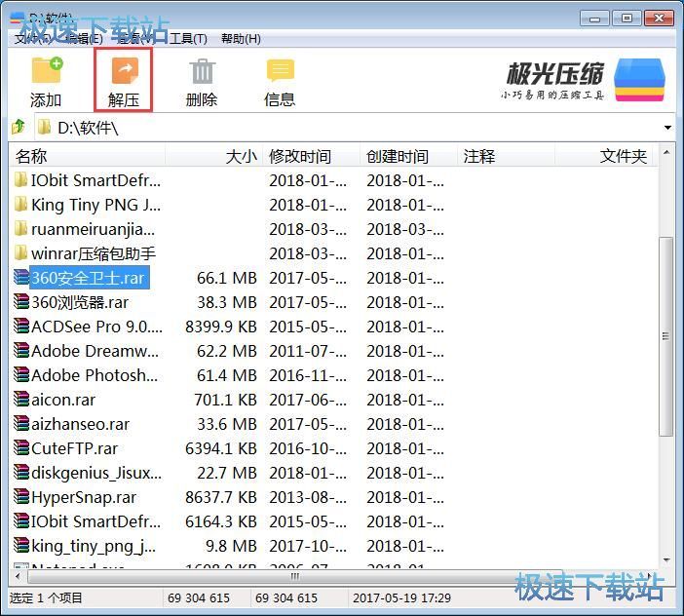Click folder icon of IObit SmartDefr folder row

click(x=20, y=179)
